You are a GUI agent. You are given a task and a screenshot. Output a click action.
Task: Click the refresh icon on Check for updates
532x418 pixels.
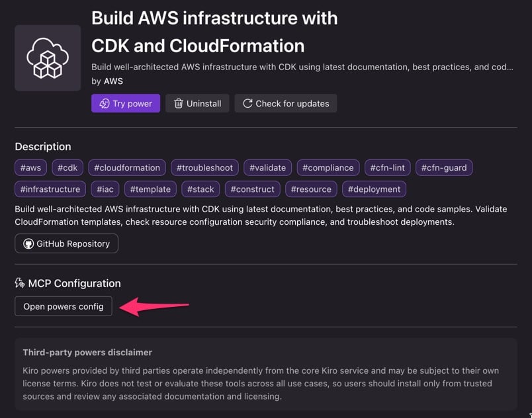click(x=248, y=103)
